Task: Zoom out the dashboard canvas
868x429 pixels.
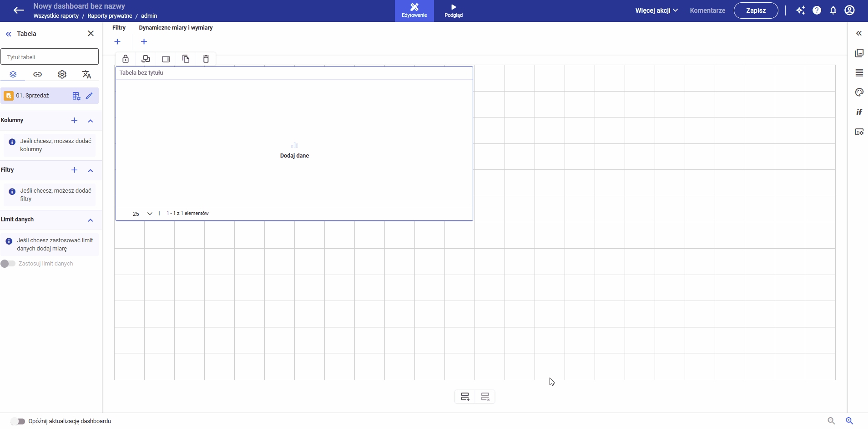Action: 831,421
